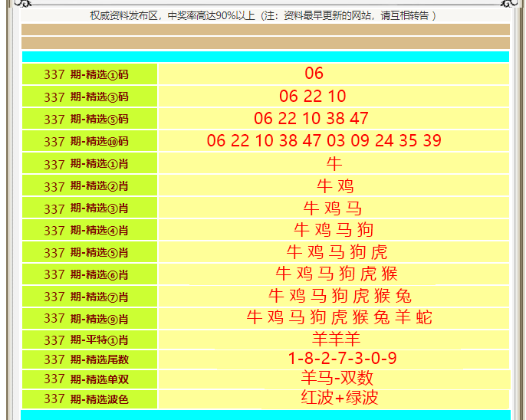The height and width of the screenshot is (420, 526).
Task: Click the 羊马-双数 result text
Action: (337, 378)
